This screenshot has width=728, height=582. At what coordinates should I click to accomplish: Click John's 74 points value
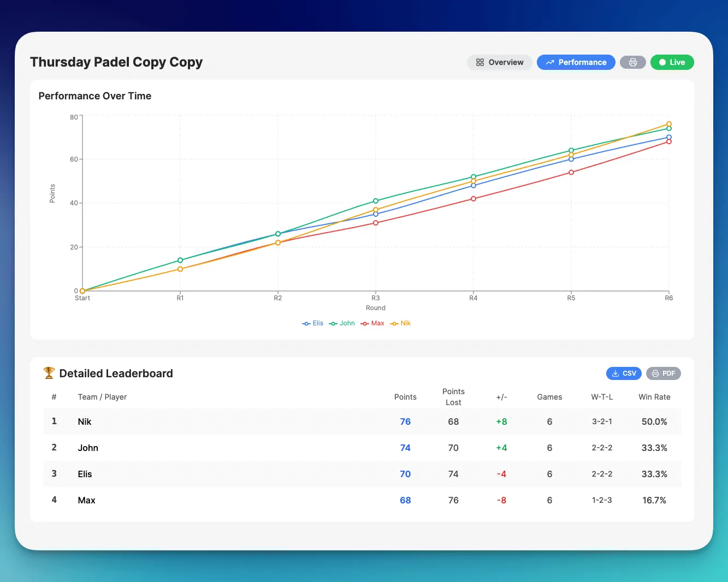[405, 448]
